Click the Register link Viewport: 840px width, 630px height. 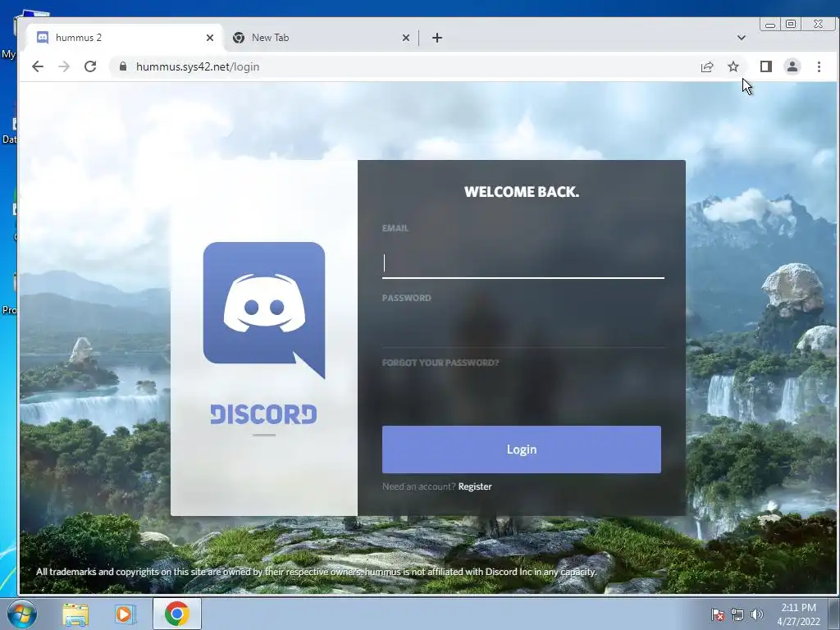[475, 486]
